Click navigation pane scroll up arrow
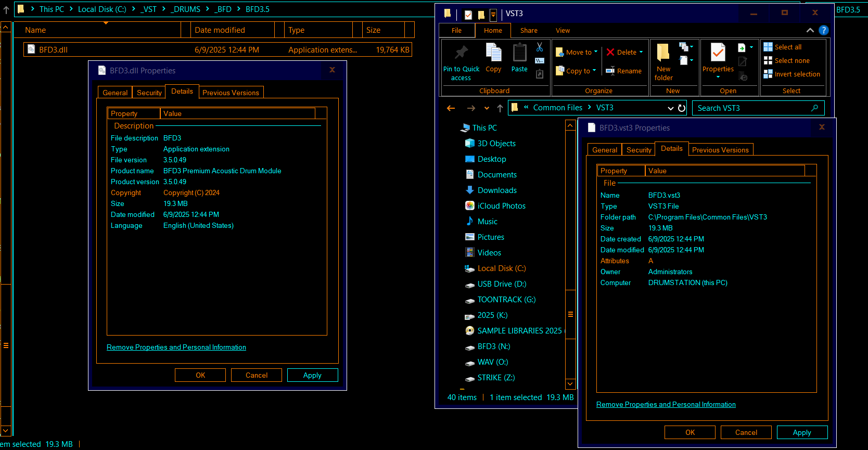This screenshot has height=450, width=868. [570, 126]
